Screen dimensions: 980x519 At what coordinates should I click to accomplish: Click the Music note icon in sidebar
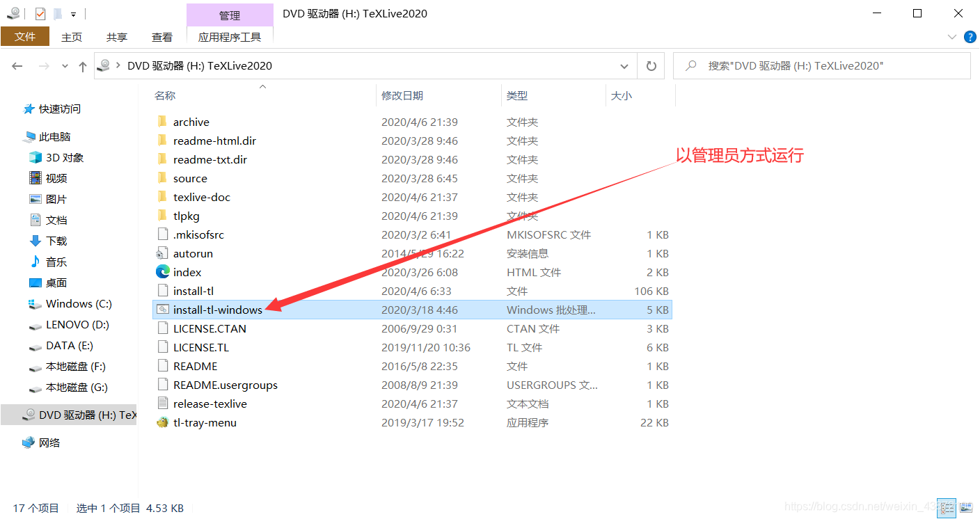[35, 262]
